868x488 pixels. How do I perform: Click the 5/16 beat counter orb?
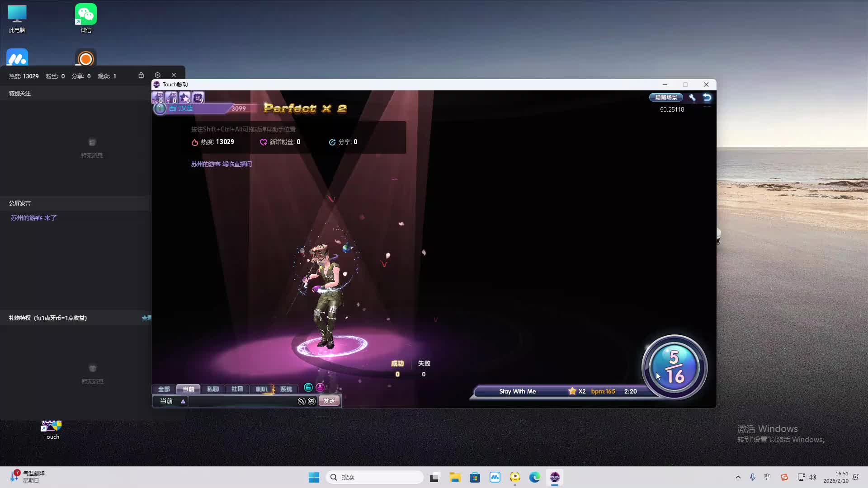coord(675,367)
